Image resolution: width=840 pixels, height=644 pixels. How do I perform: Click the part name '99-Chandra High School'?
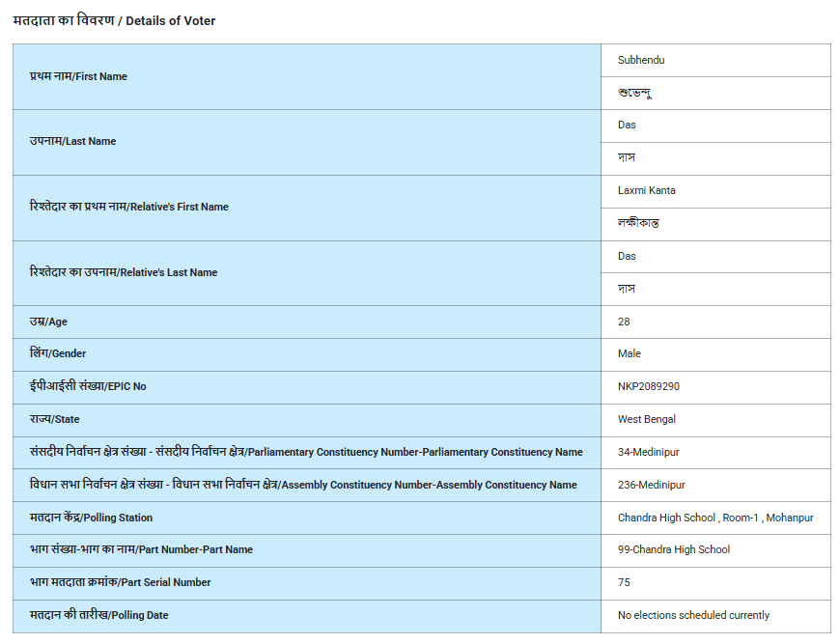point(673,549)
